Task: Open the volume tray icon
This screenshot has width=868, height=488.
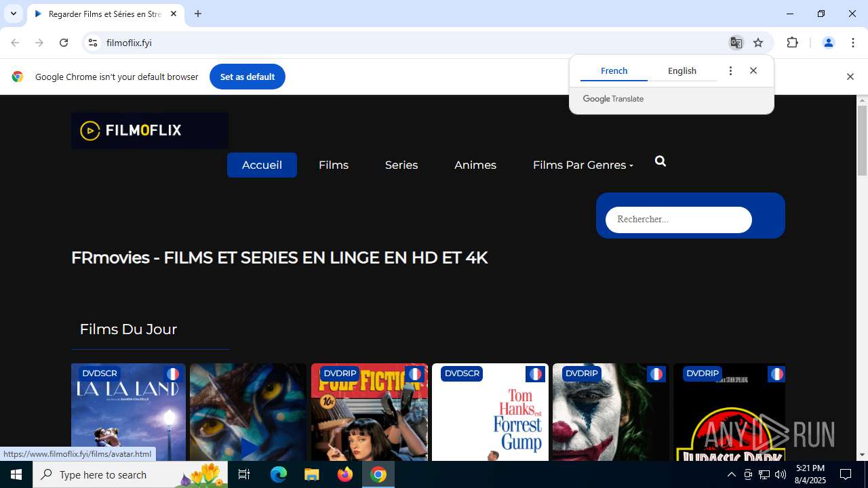Action: (781, 474)
